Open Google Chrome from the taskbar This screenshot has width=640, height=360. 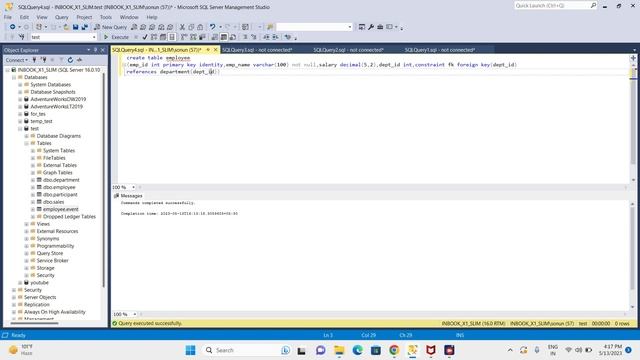(394, 350)
